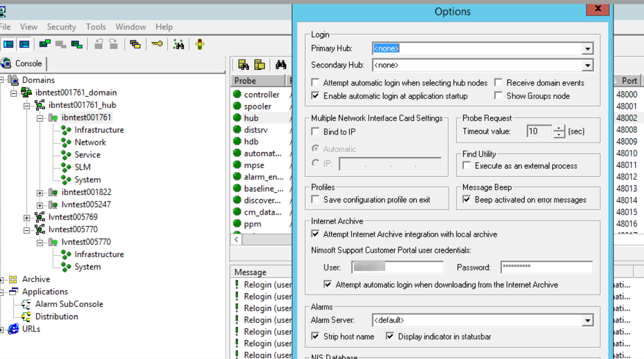Click the Timeout value up stepper arrow
This screenshot has width=644, height=359.
pyautogui.click(x=559, y=128)
